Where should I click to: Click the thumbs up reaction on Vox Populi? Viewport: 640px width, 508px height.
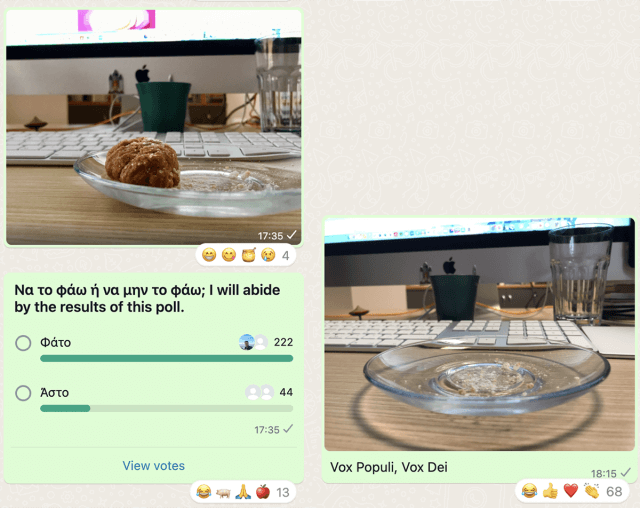[550, 491]
